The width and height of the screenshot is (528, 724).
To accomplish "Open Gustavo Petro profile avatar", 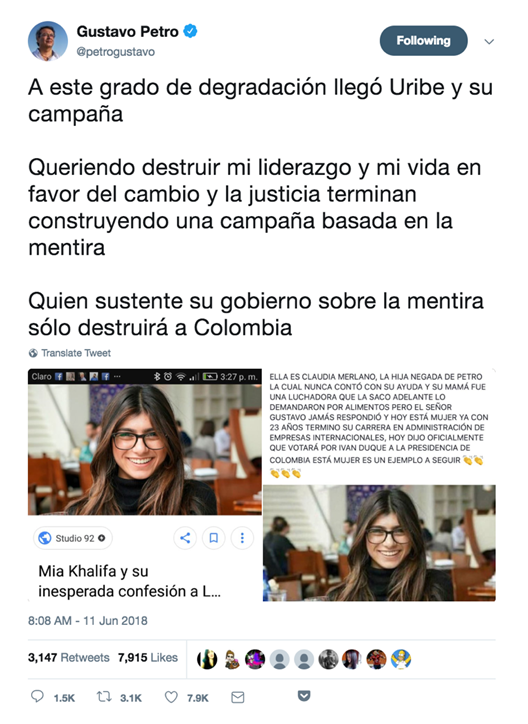I will pyautogui.click(x=48, y=41).
